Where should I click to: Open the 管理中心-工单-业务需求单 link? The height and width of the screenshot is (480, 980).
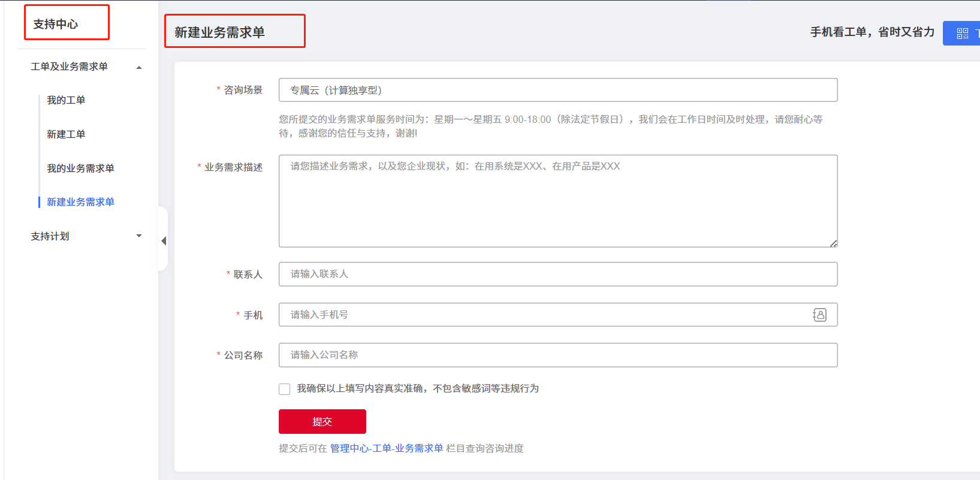click(x=386, y=448)
